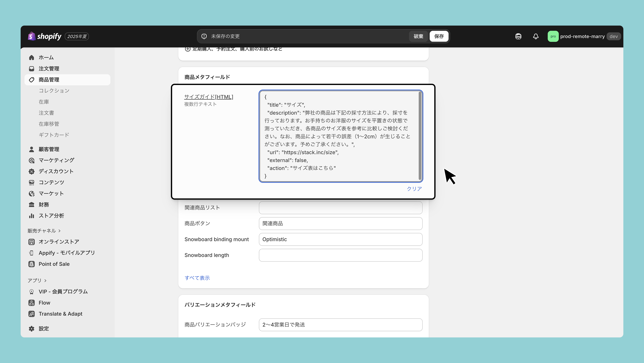
Task: Select ギフトカード submenu item
Action: (54, 135)
